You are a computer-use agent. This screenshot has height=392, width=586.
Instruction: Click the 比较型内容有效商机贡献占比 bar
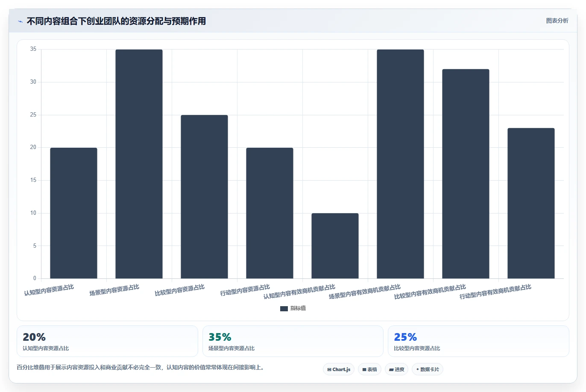(x=466, y=174)
